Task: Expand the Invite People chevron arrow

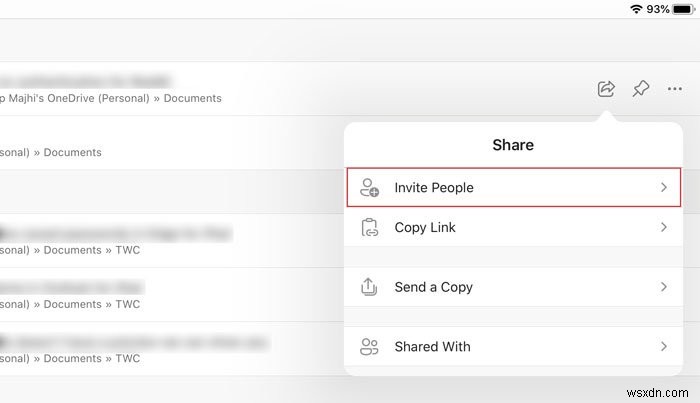Action: tap(663, 187)
